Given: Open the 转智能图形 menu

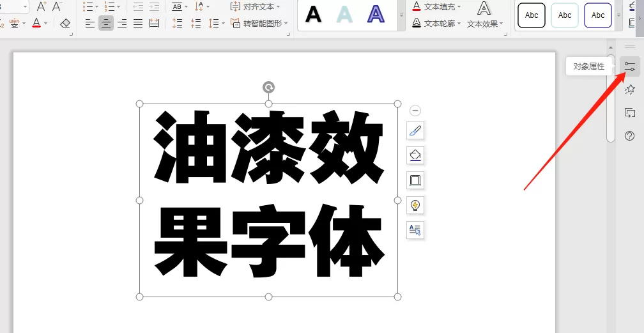Looking at the screenshot, I should click(259, 24).
